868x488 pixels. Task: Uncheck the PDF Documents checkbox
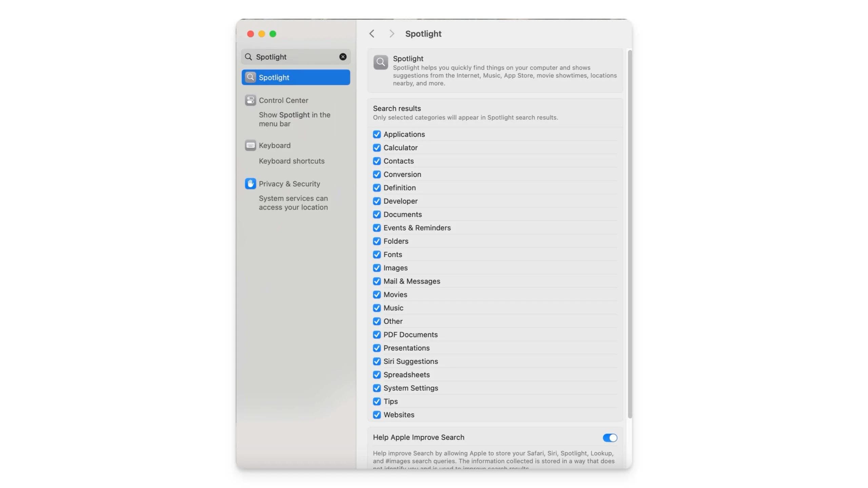377,334
